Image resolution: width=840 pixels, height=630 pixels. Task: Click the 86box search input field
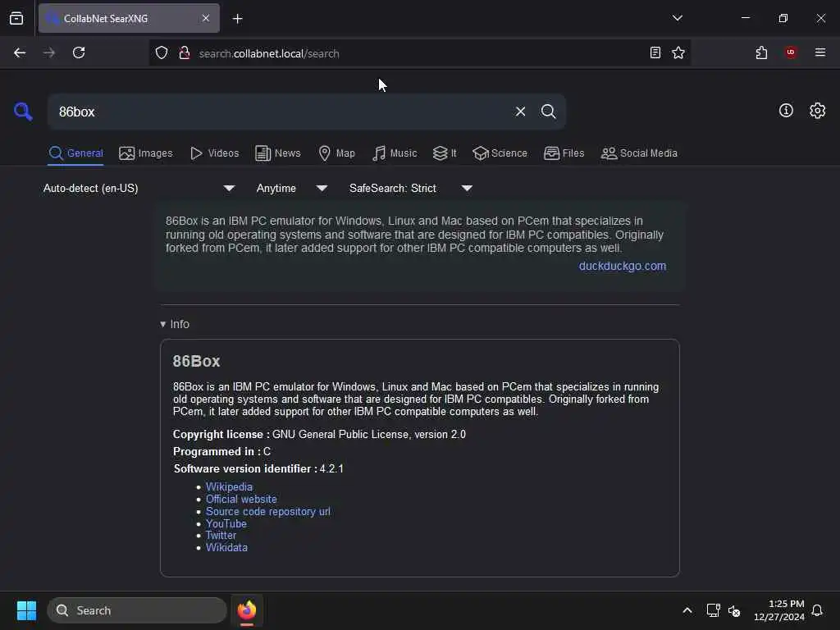[279, 112]
